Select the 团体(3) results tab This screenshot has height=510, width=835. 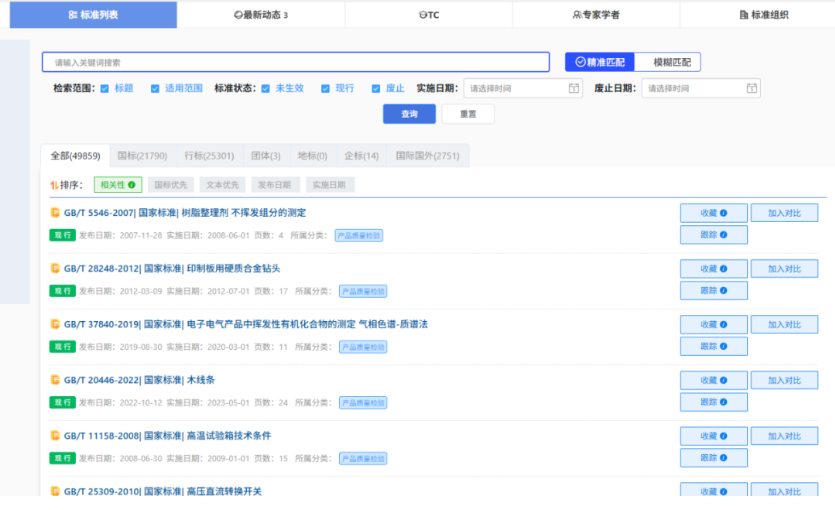click(x=266, y=156)
